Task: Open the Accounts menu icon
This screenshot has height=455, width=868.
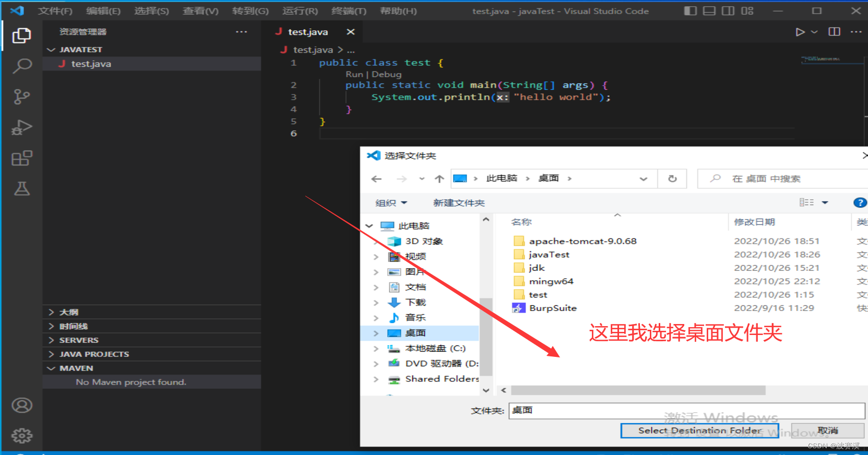Action: [21, 405]
